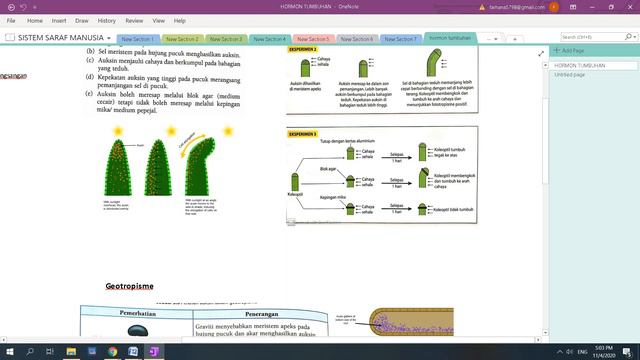
Task: Select the Eksperimen 3 coleoptile diagram
Action: [382, 175]
